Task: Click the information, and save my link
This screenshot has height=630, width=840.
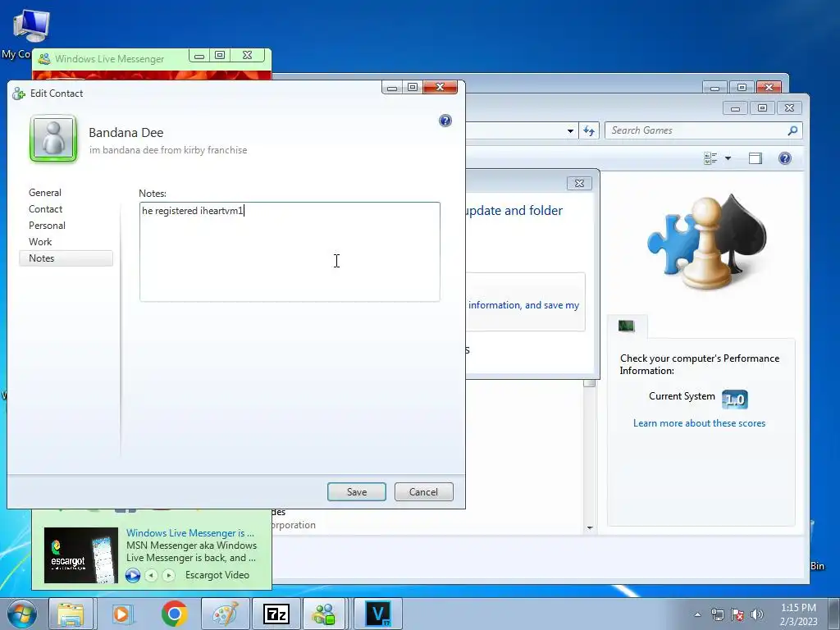Action: (524, 305)
